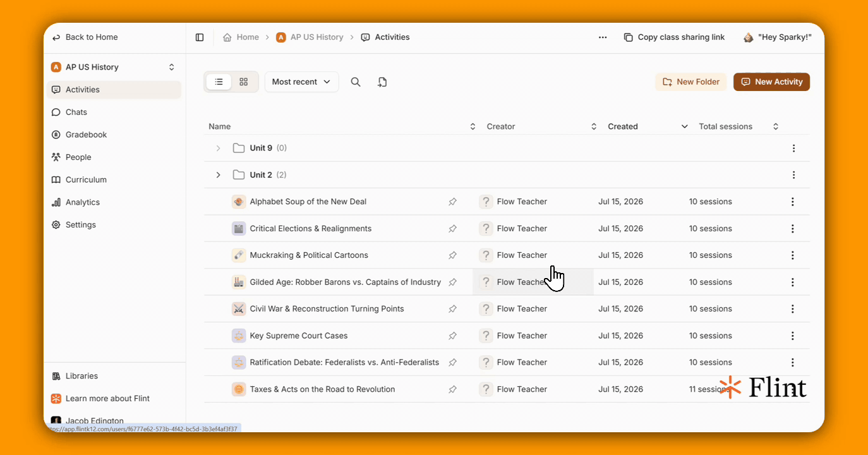The image size is (868, 455).
Task: Open Key Supreme Court Cases activity
Action: pos(299,336)
